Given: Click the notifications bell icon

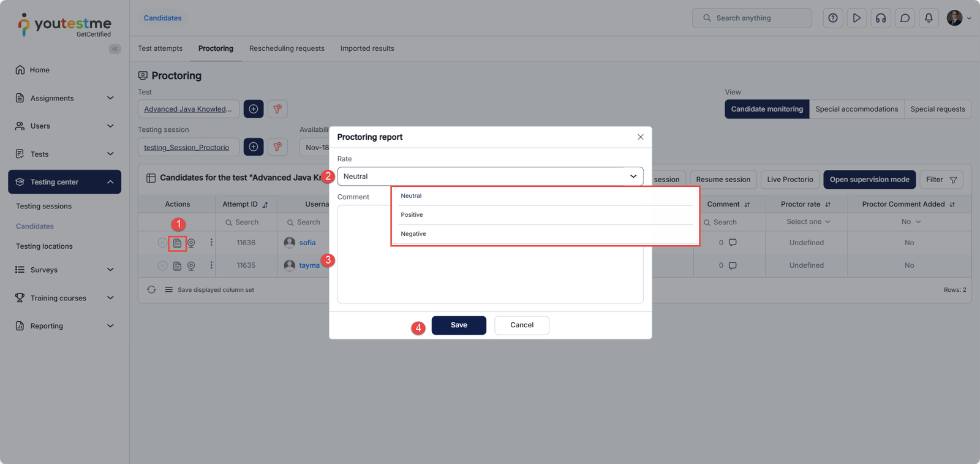Looking at the screenshot, I should [x=929, y=18].
